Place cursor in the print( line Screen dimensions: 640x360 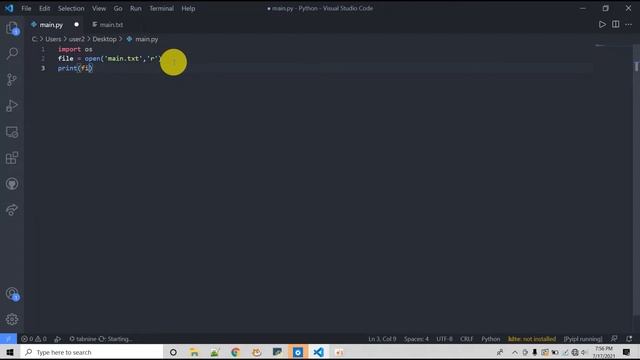coord(75,68)
